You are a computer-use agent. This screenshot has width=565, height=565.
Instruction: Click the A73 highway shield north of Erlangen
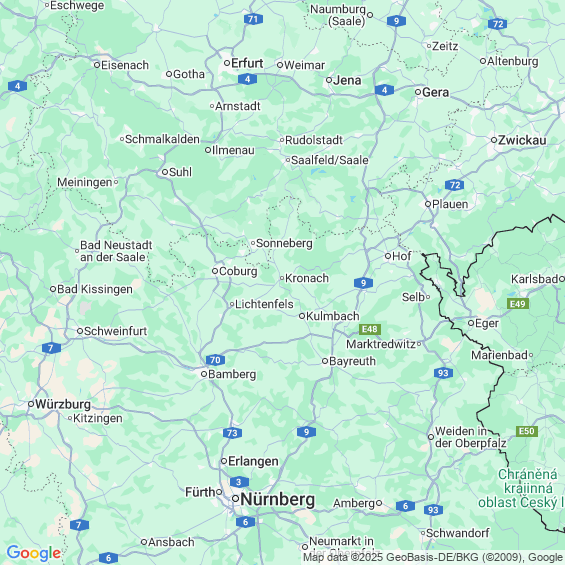tap(232, 433)
